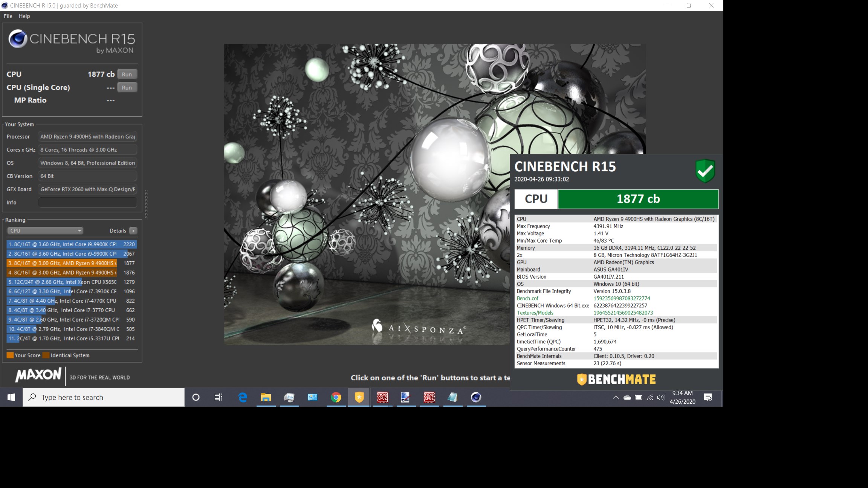Click the battery tray icon
The image size is (868, 488).
tap(639, 397)
